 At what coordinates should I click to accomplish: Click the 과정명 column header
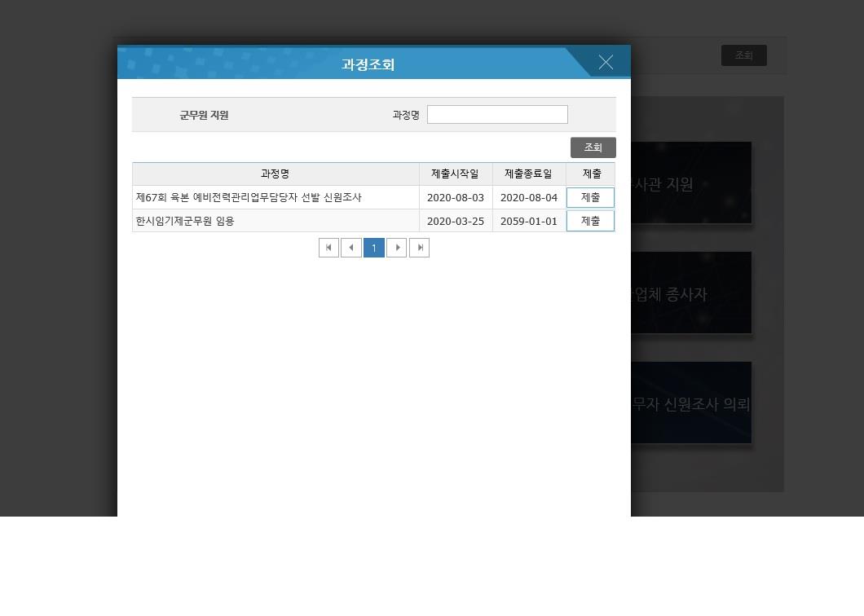pyautogui.click(x=276, y=174)
